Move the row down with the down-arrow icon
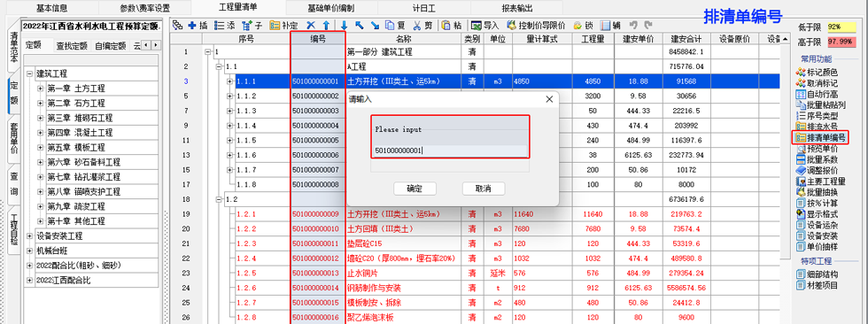The image size is (868, 324). [345, 25]
